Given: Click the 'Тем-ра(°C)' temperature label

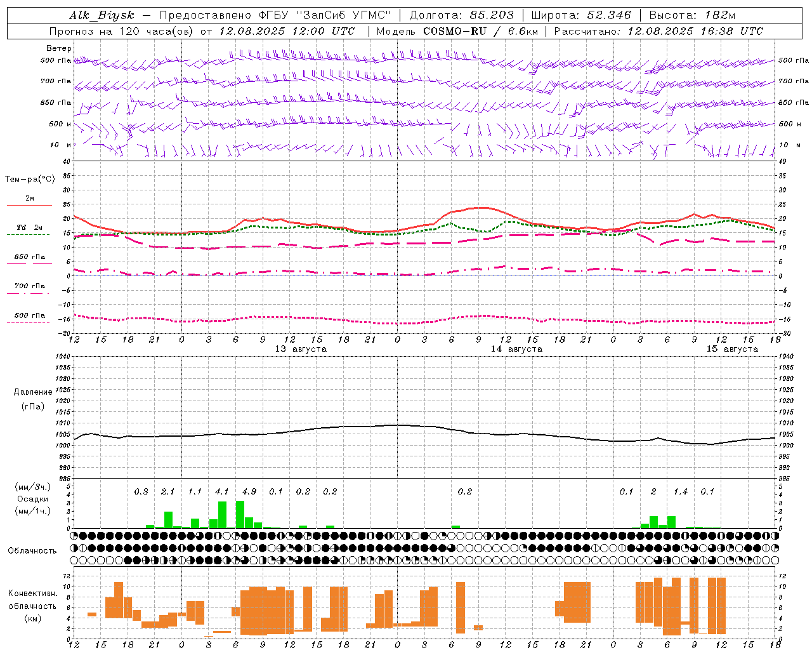Looking at the screenshot, I should [x=30, y=179].
